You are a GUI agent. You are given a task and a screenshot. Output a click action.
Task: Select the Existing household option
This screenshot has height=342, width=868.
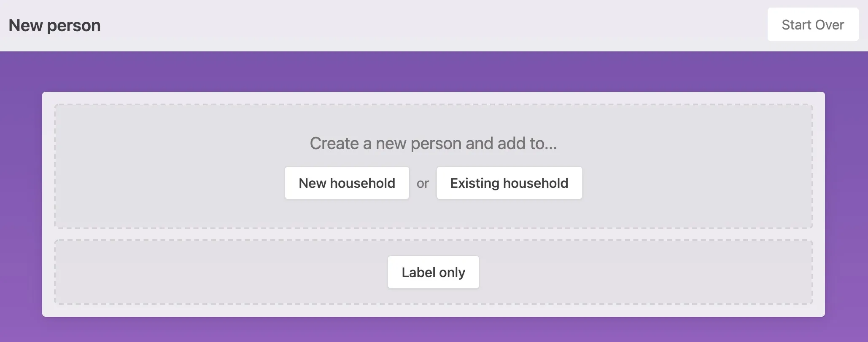click(x=509, y=183)
